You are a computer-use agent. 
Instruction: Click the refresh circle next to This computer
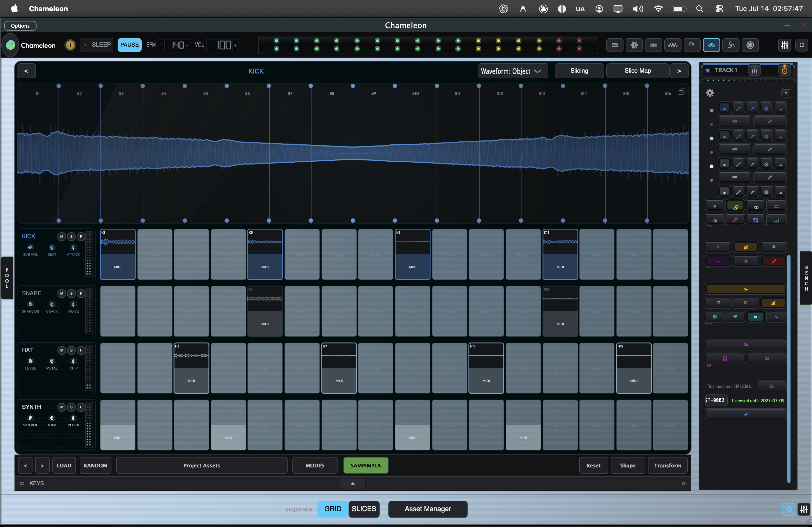772,387
